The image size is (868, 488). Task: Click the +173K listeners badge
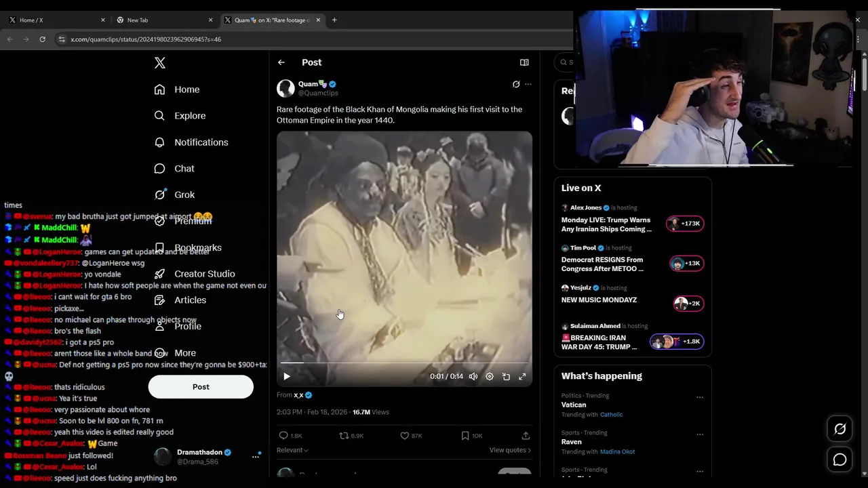pos(686,224)
